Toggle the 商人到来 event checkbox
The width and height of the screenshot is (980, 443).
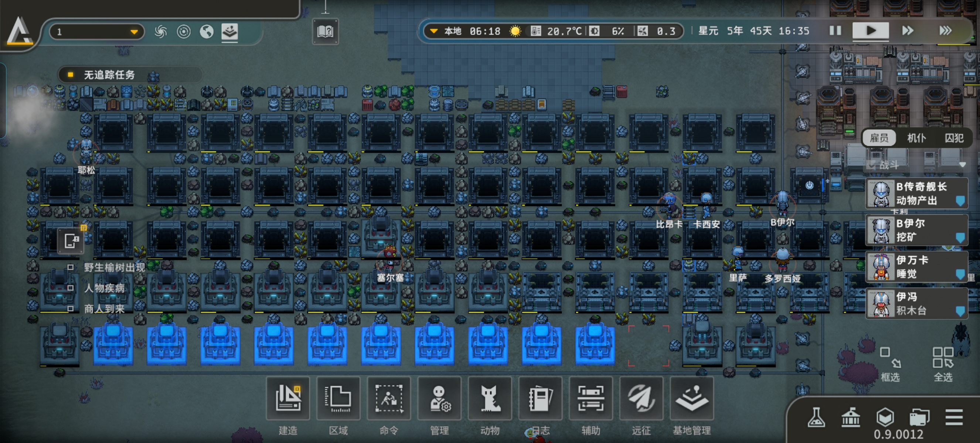(x=70, y=309)
